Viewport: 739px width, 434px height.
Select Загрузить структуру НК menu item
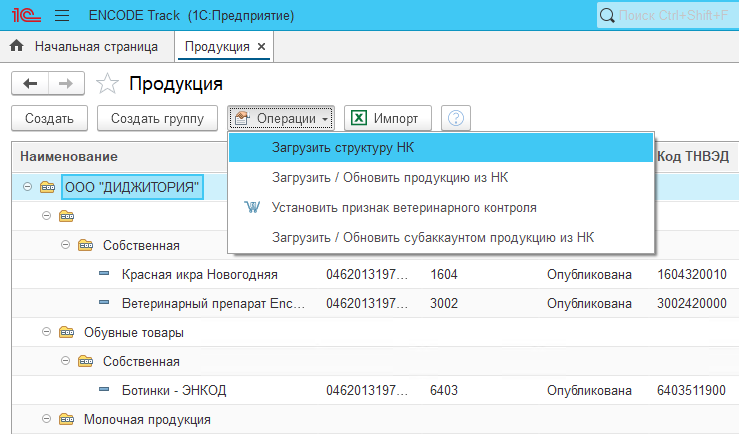click(x=343, y=147)
